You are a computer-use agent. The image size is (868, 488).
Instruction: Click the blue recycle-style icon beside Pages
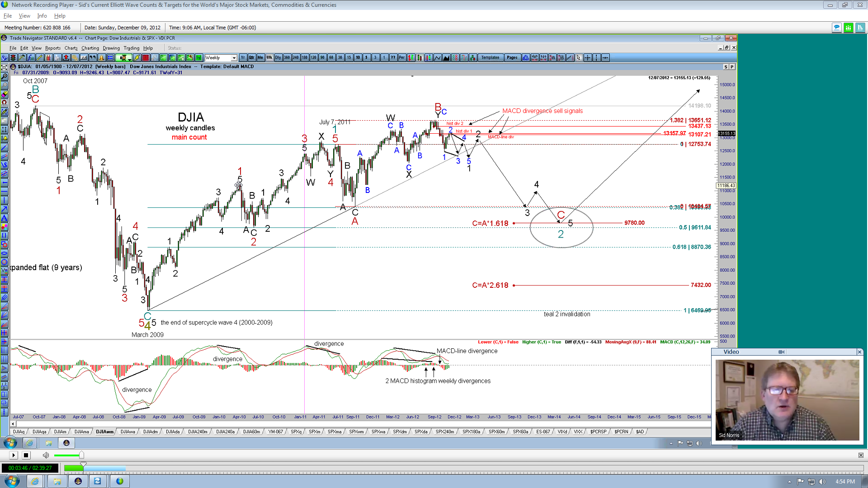click(526, 58)
